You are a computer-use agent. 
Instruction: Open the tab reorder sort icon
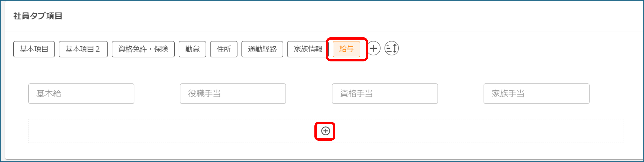(x=392, y=48)
